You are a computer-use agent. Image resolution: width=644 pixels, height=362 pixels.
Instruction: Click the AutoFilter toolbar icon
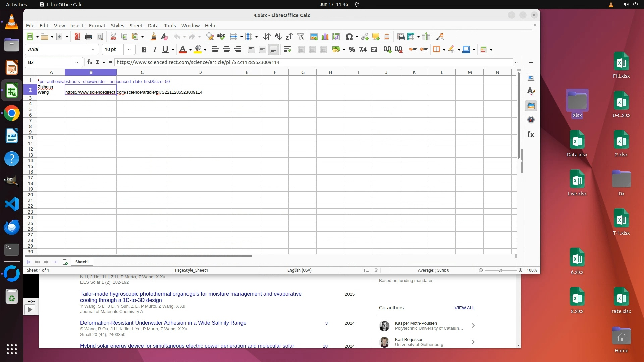(300, 37)
